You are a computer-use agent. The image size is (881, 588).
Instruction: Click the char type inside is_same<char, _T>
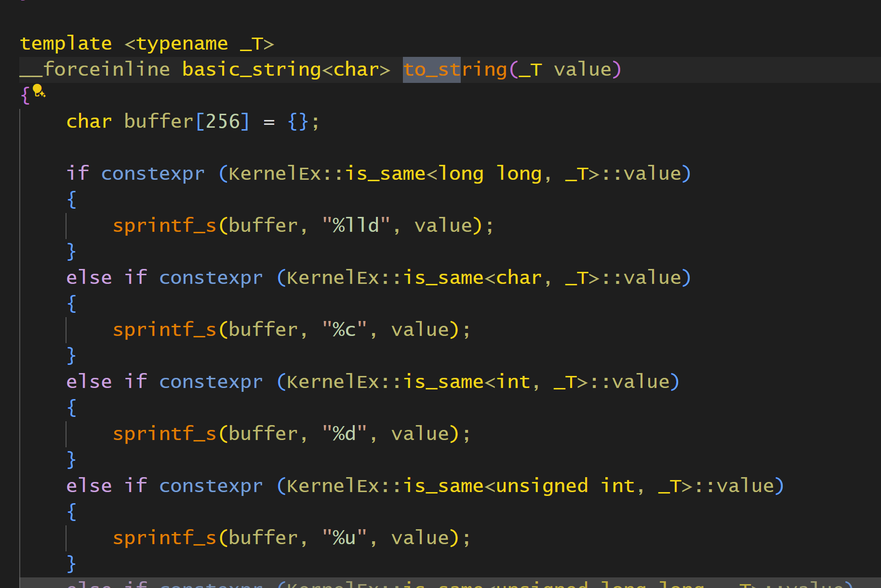click(x=519, y=278)
